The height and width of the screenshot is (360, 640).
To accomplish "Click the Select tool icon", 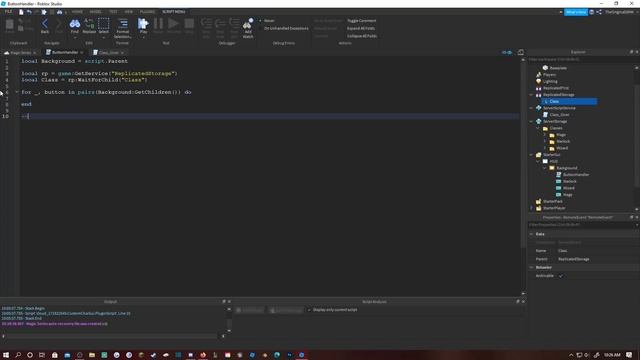I will point(104,24).
